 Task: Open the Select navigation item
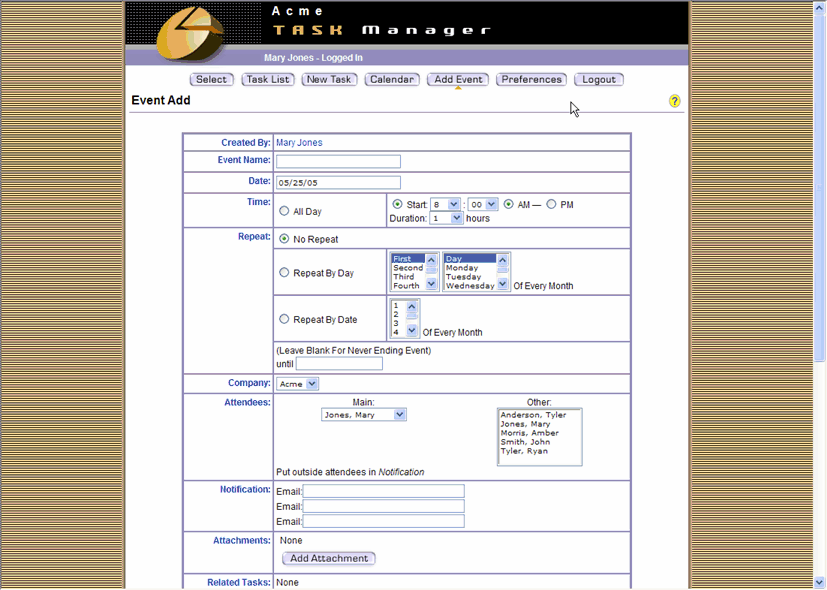click(211, 80)
